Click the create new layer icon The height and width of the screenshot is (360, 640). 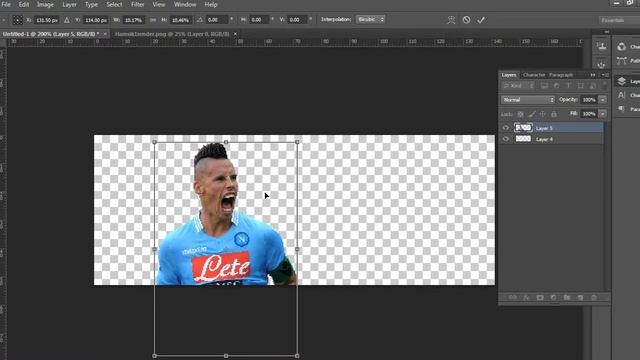click(580, 298)
